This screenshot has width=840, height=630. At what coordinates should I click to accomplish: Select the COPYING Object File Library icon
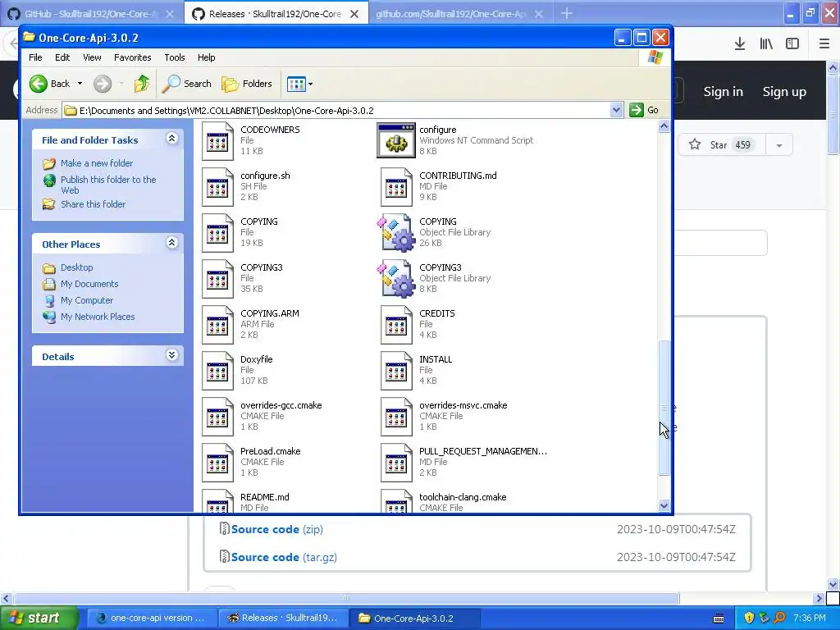396,232
